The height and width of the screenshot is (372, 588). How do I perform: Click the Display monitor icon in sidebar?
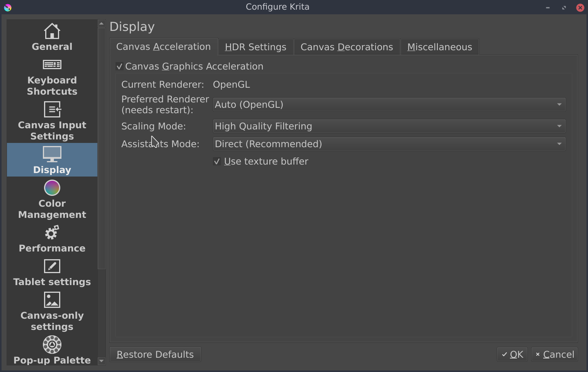click(x=52, y=154)
